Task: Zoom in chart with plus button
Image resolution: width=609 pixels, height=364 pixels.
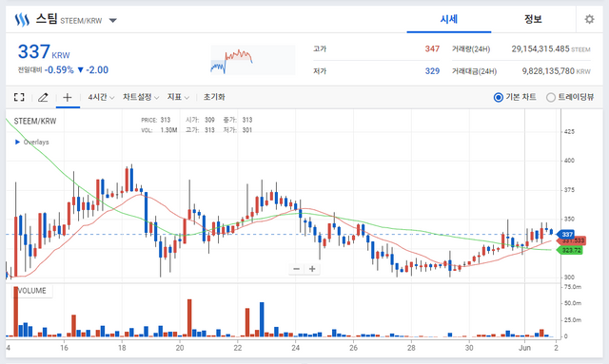Action: click(x=312, y=269)
